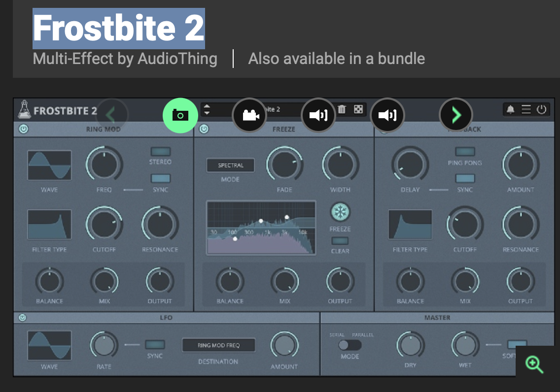The image size is (560, 392).
Task: Play the first audio demo speaker icon
Action: tap(318, 115)
